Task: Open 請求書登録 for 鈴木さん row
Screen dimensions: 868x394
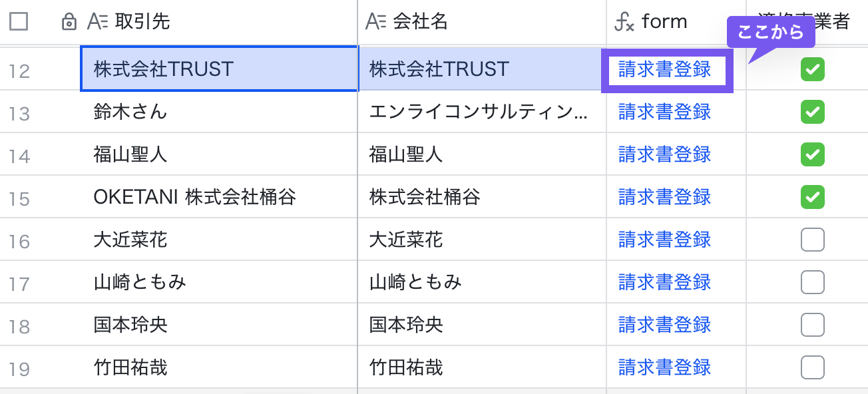Action: tap(663, 112)
